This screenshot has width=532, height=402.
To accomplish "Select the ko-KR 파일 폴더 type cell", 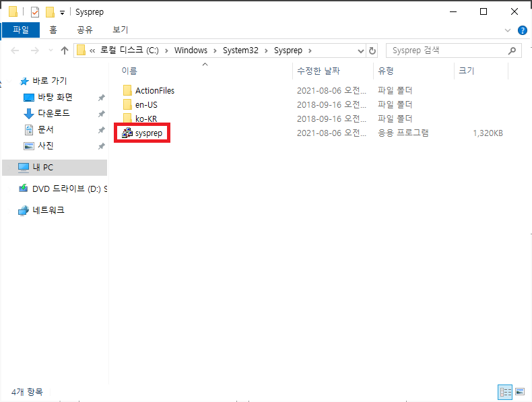I will pos(395,119).
